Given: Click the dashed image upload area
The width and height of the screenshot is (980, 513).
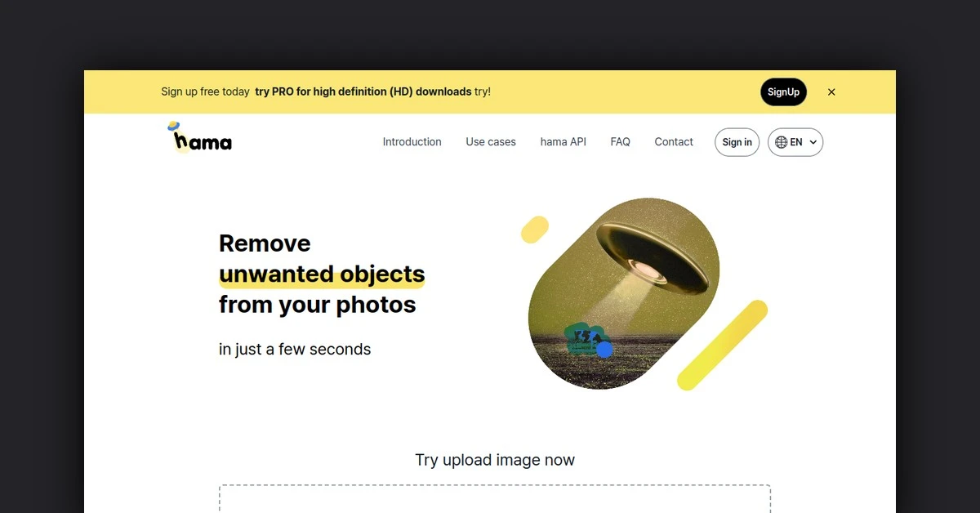Looking at the screenshot, I should click(x=495, y=499).
